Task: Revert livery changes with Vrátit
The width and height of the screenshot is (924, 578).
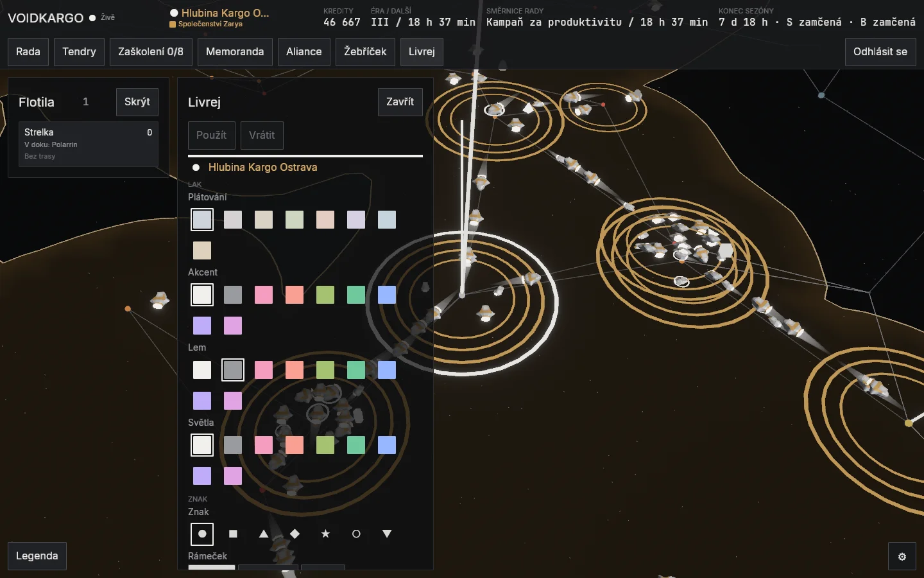Action: point(262,136)
